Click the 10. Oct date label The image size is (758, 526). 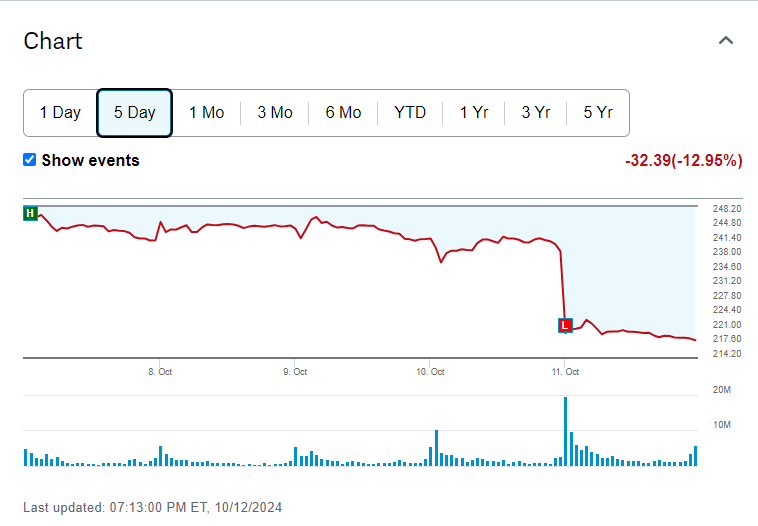(x=430, y=372)
